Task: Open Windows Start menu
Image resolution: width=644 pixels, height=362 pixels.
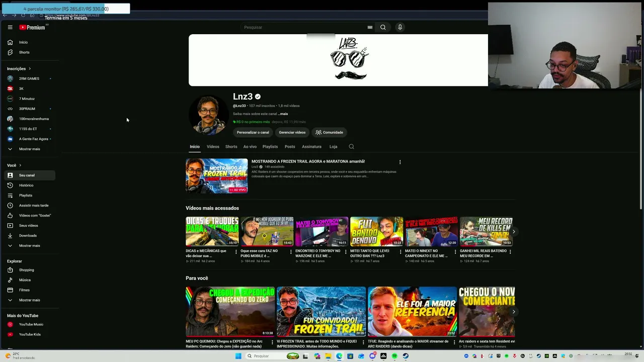Action: (238, 356)
